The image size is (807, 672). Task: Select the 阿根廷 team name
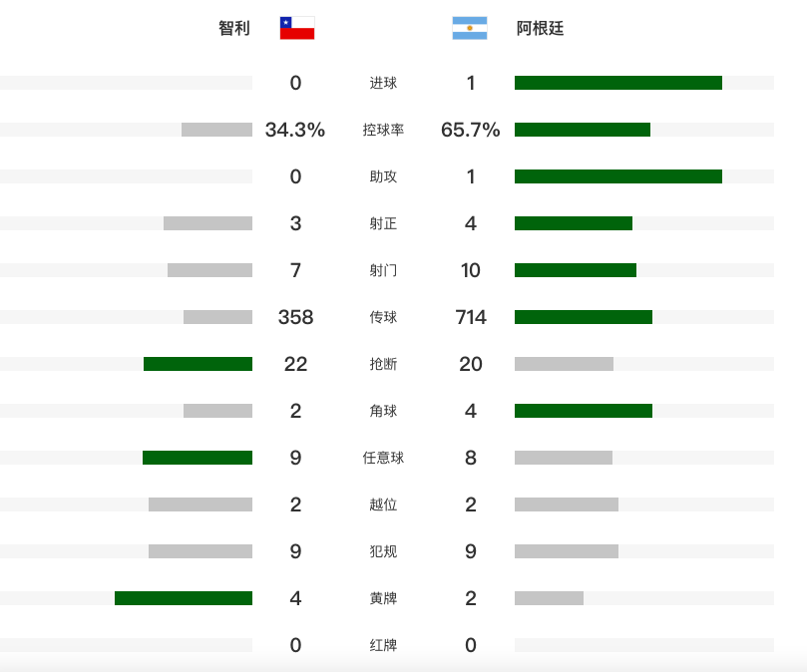click(540, 28)
